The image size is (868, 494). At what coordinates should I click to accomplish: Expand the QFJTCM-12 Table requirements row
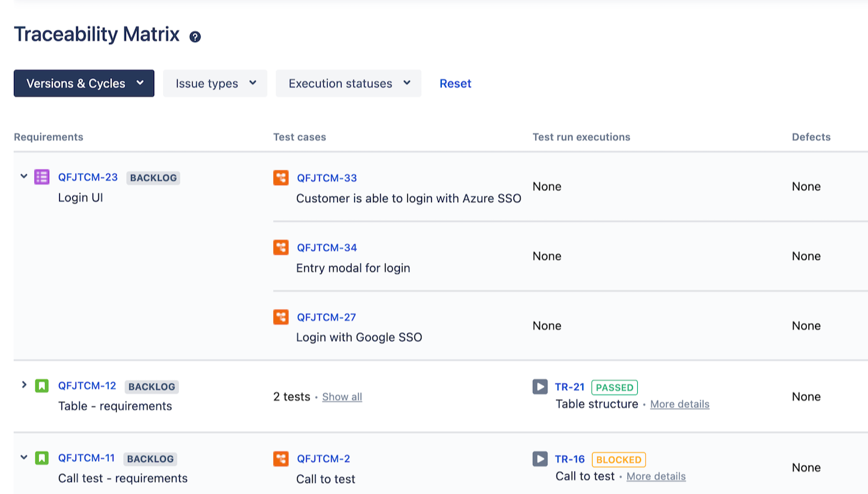24,385
